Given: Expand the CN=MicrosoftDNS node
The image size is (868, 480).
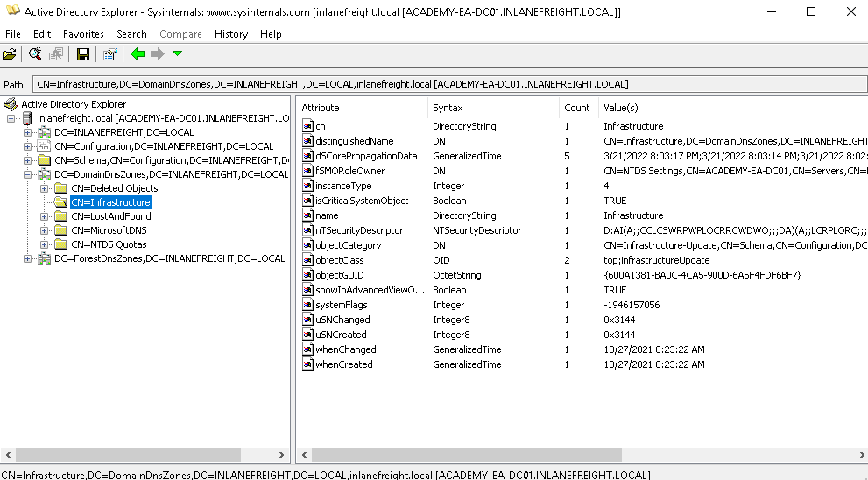Looking at the screenshot, I should coord(45,230).
